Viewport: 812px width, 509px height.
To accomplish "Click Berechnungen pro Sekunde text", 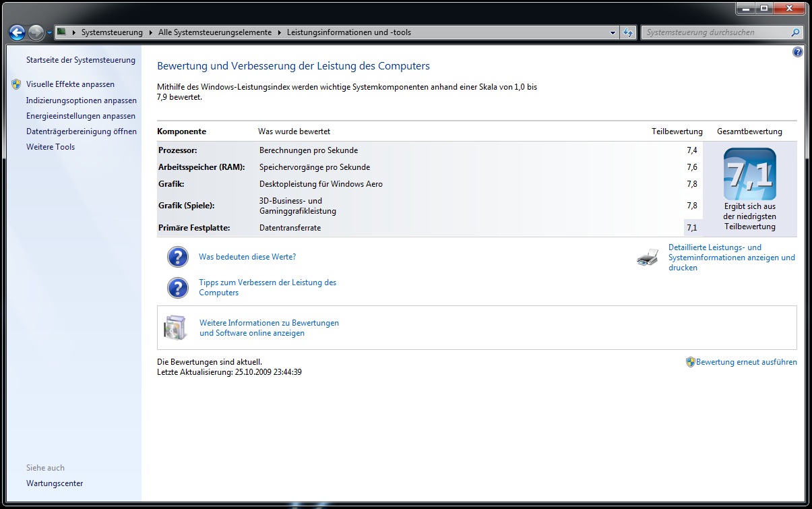I will [309, 150].
